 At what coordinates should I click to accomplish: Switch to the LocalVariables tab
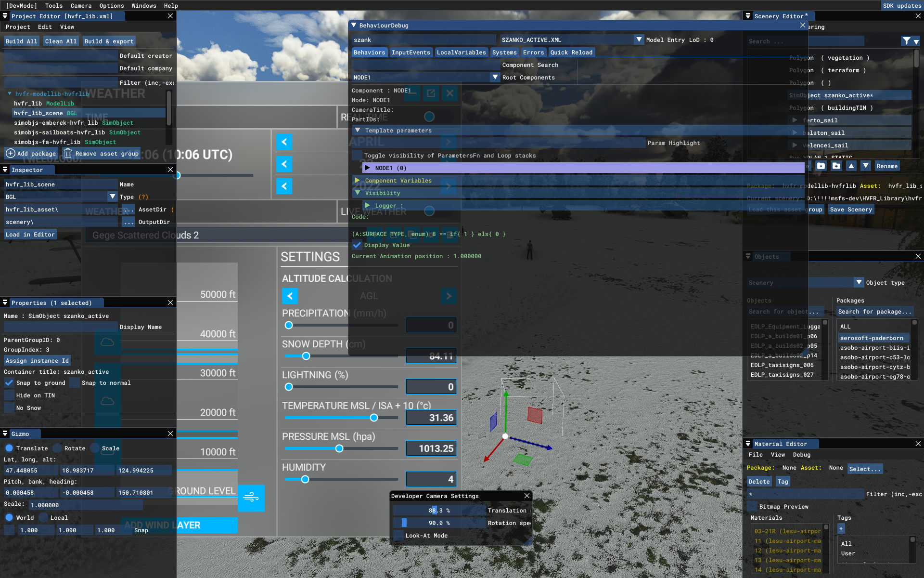click(x=461, y=53)
